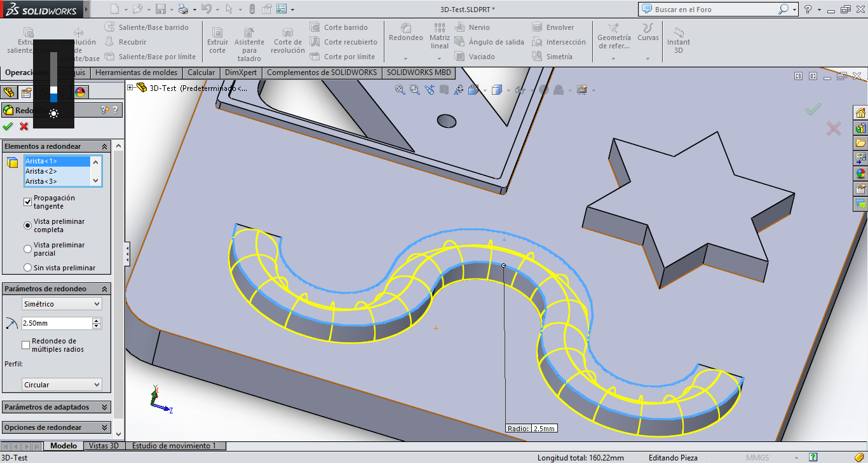The width and height of the screenshot is (868, 463).
Task: Switch to the Vistas 3D bottom tab
Action: (x=104, y=446)
